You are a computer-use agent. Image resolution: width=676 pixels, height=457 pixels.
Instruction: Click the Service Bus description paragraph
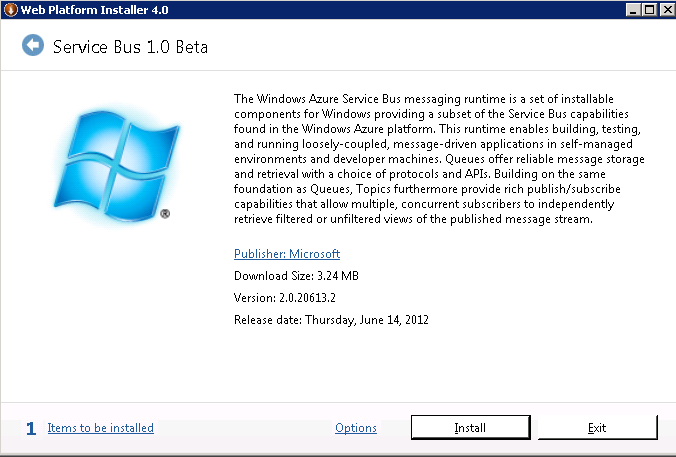pyautogui.click(x=439, y=159)
